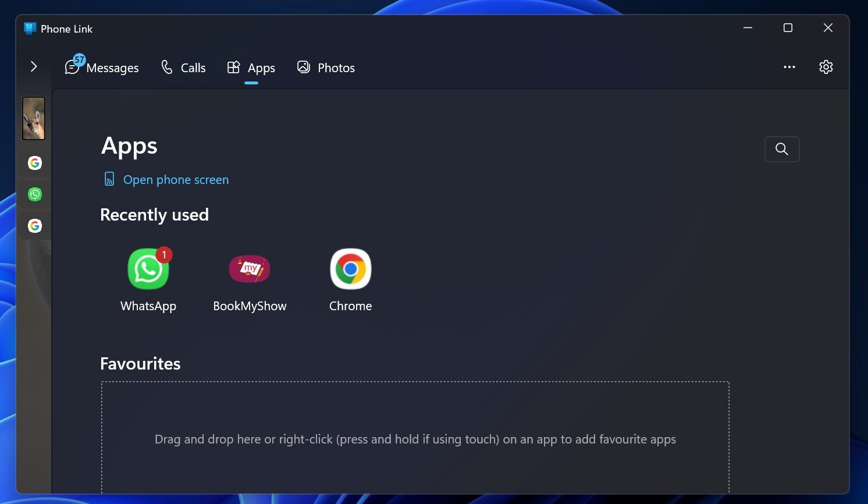Expand the collapsed sidebar with the chevron
Viewport: 868px width, 504px height.
coord(34,67)
